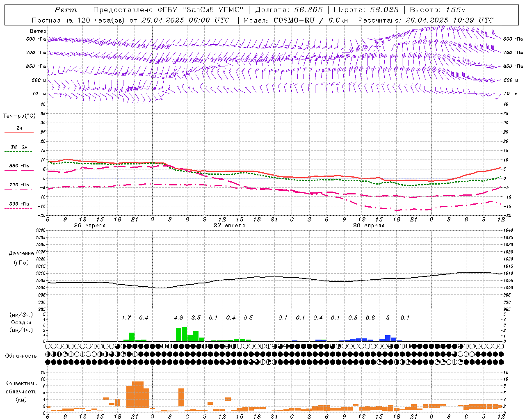Click the "Прогноз на 120 часа(ов)" text
The height and width of the screenshot is (420, 525).
78,20
